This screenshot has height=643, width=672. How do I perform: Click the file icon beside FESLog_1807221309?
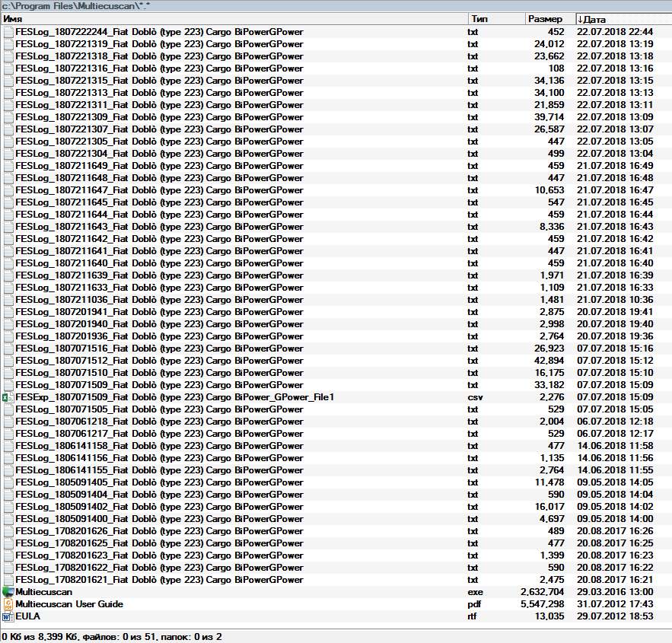coord(8,117)
